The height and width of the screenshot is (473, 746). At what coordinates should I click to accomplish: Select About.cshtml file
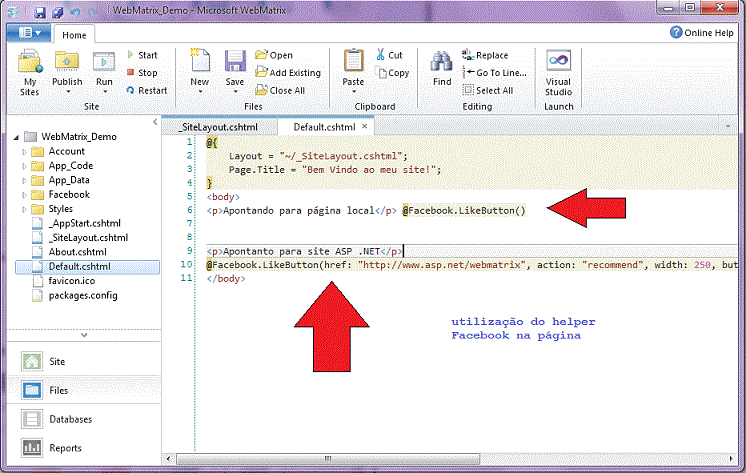77,252
